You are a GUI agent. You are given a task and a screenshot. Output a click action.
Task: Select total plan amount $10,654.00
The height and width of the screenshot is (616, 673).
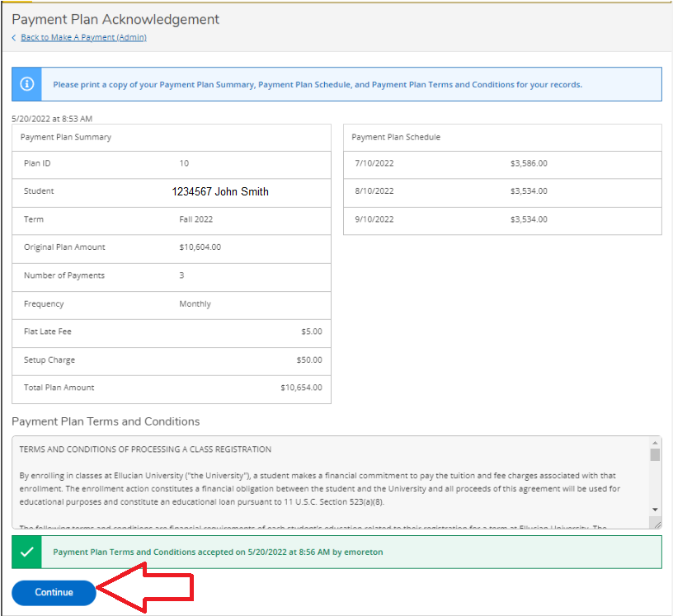(301, 388)
